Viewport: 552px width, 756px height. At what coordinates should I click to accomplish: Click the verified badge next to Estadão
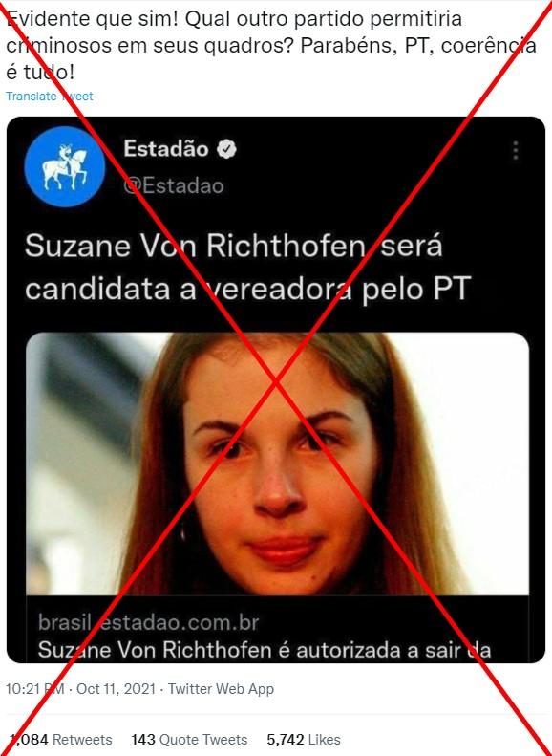point(226,149)
